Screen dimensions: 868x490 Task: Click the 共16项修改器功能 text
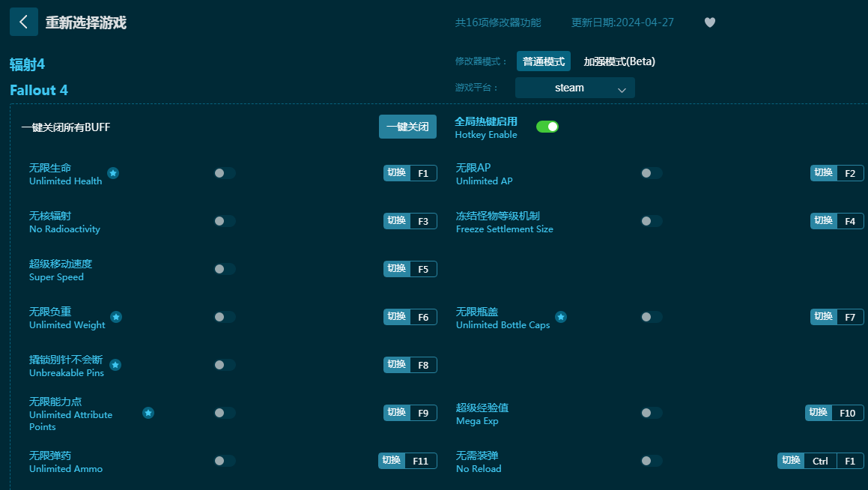[498, 22]
